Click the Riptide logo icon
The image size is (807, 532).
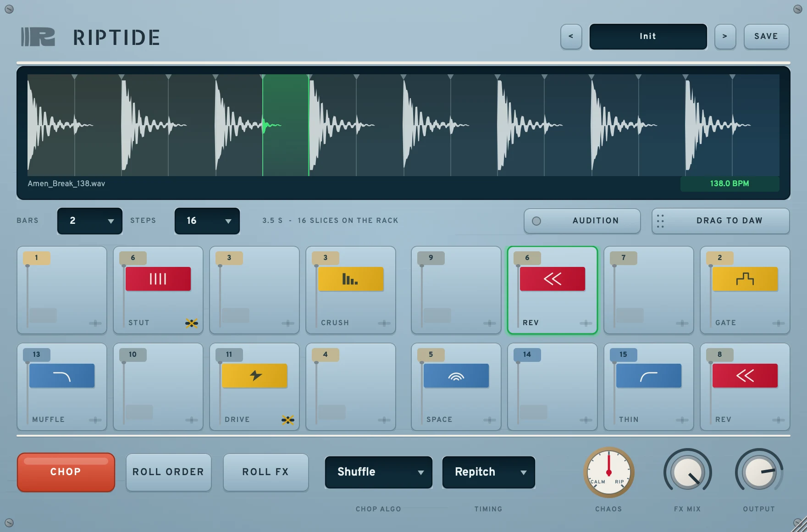38,37
